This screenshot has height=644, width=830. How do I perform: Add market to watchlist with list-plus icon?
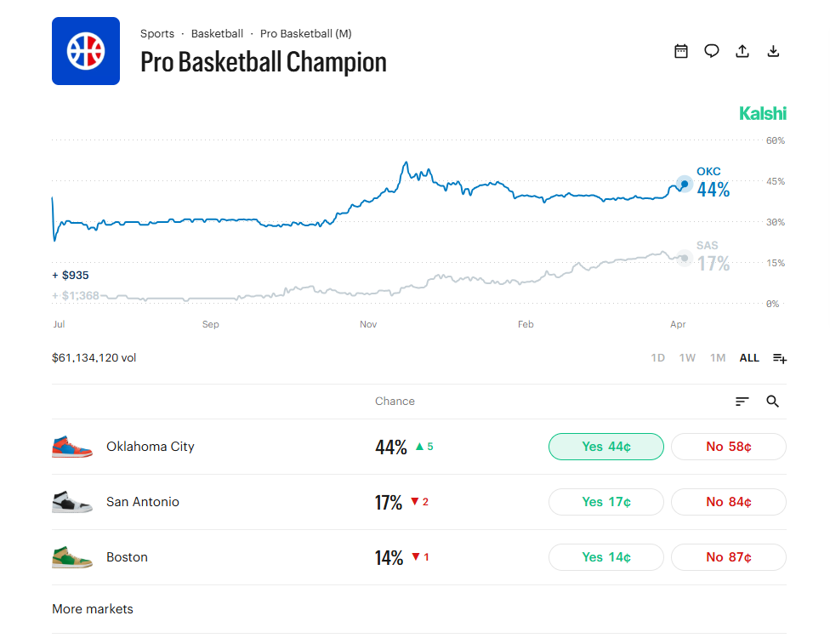pos(780,357)
